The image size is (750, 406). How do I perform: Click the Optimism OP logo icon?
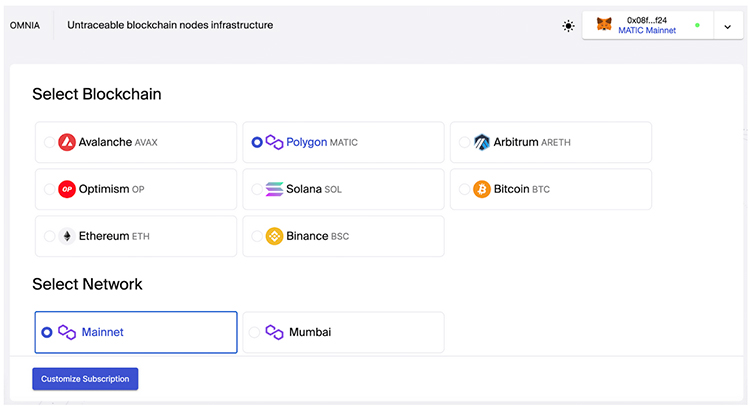click(x=67, y=189)
